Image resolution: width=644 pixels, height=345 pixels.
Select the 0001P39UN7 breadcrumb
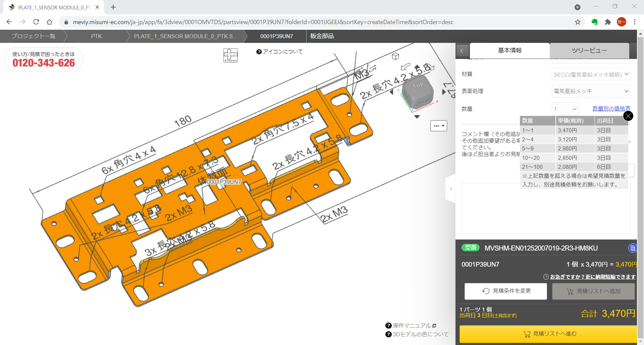click(x=277, y=36)
